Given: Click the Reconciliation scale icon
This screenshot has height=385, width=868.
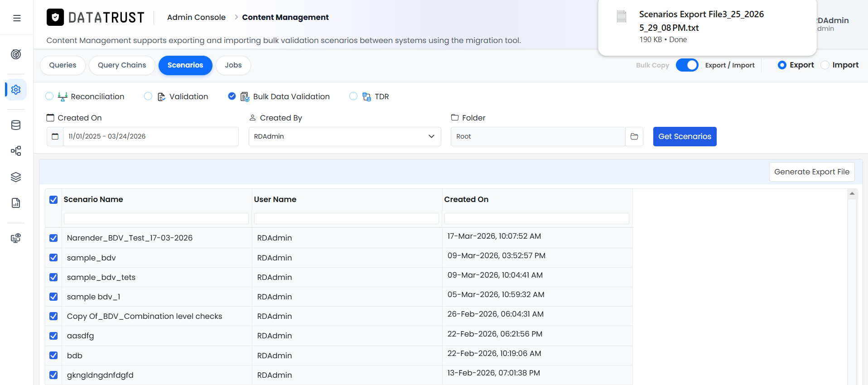Looking at the screenshot, I should point(63,96).
